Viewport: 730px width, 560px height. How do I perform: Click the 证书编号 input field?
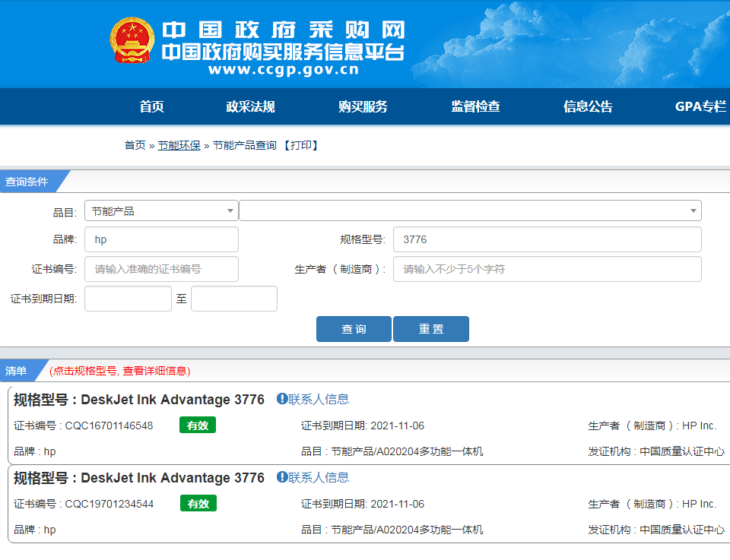161,269
